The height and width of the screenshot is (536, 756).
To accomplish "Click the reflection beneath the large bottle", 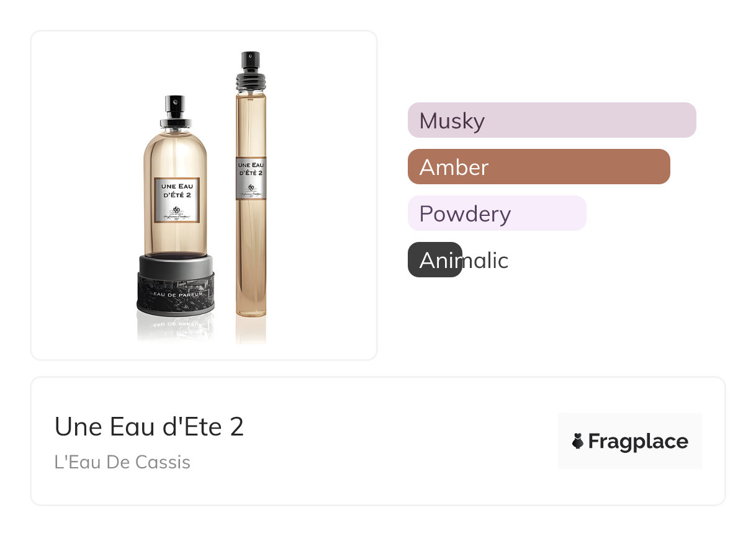I will tap(176, 329).
